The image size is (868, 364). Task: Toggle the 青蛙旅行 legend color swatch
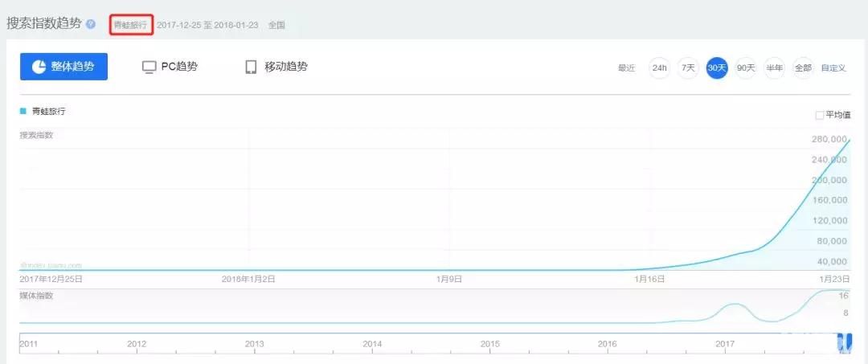point(23,111)
